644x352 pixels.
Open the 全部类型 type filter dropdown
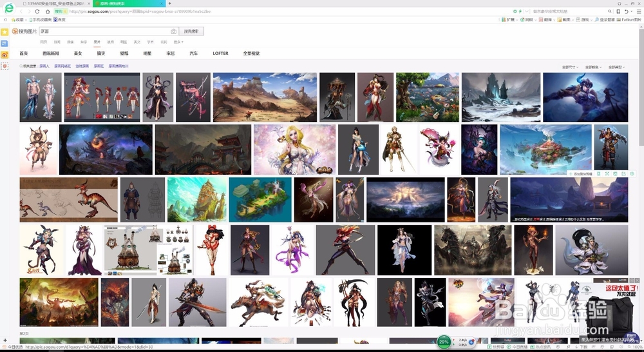coord(616,67)
